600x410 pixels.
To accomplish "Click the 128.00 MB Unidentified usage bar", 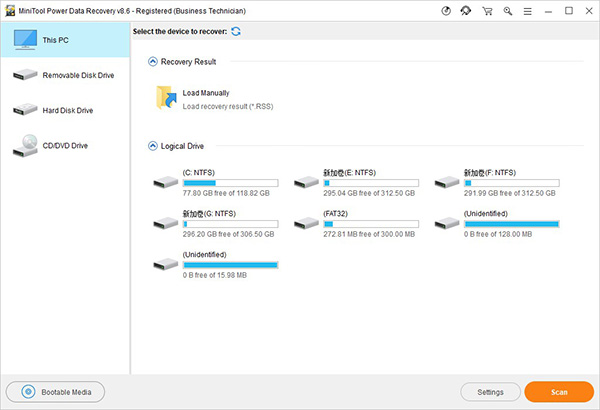I will click(x=512, y=224).
